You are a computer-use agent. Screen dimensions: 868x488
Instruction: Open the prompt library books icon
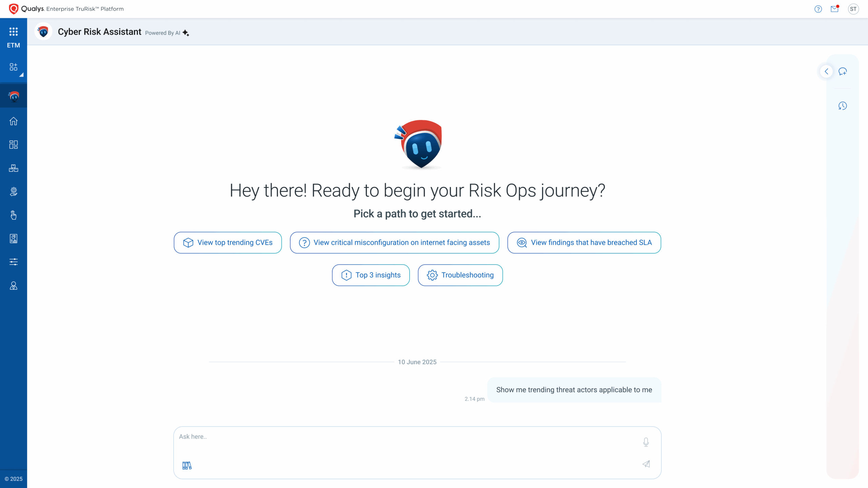(187, 466)
